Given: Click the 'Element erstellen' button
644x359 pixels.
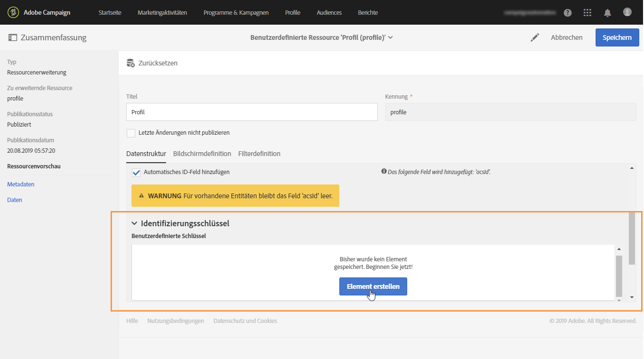Looking at the screenshot, I should point(373,286).
